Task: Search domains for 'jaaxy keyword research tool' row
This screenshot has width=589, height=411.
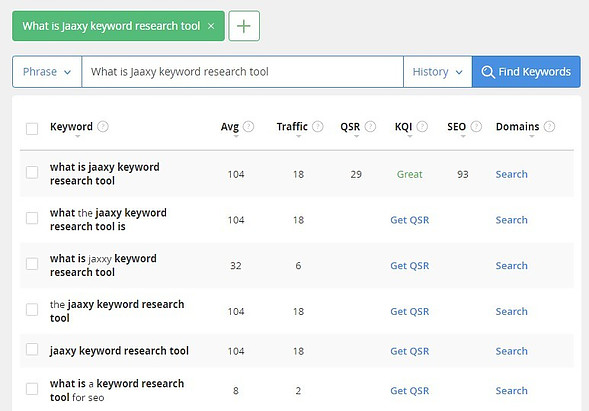Action: (x=512, y=351)
